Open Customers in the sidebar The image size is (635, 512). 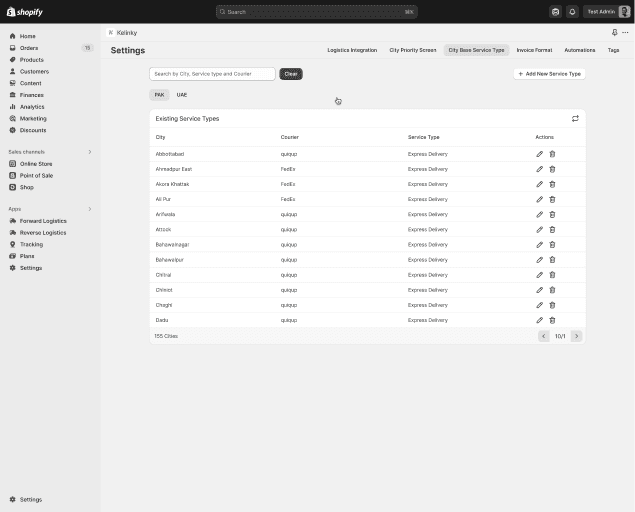click(34, 71)
